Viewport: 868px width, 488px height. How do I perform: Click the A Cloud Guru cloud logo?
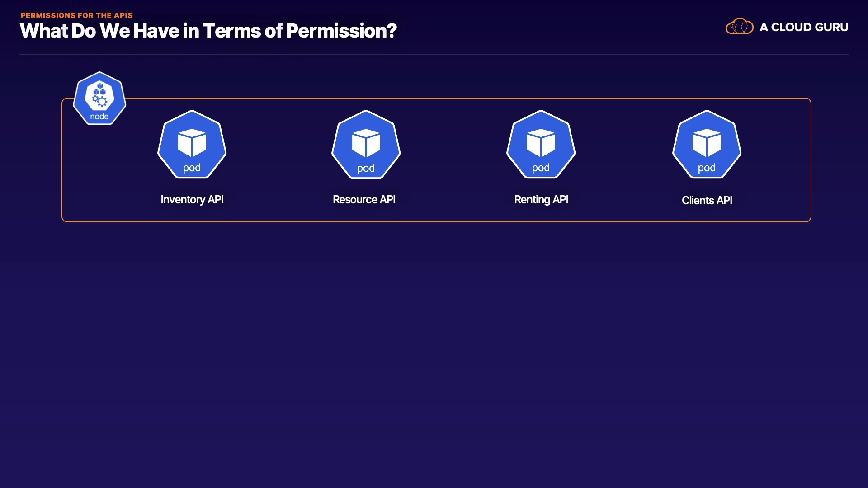pyautogui.click(x=739, y=27)
